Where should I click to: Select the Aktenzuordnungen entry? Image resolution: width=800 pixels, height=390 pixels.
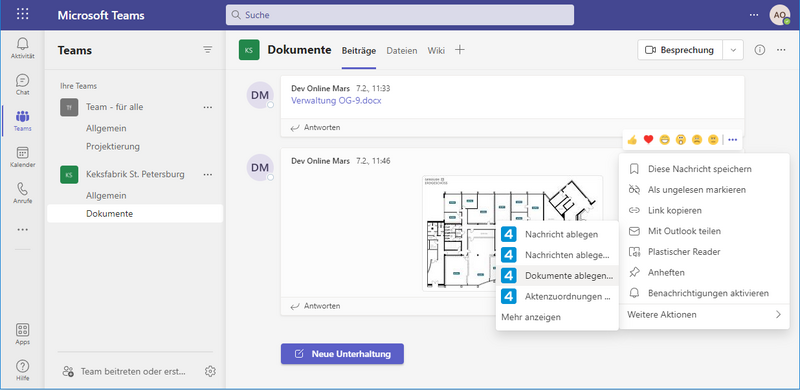coord(557,296)
